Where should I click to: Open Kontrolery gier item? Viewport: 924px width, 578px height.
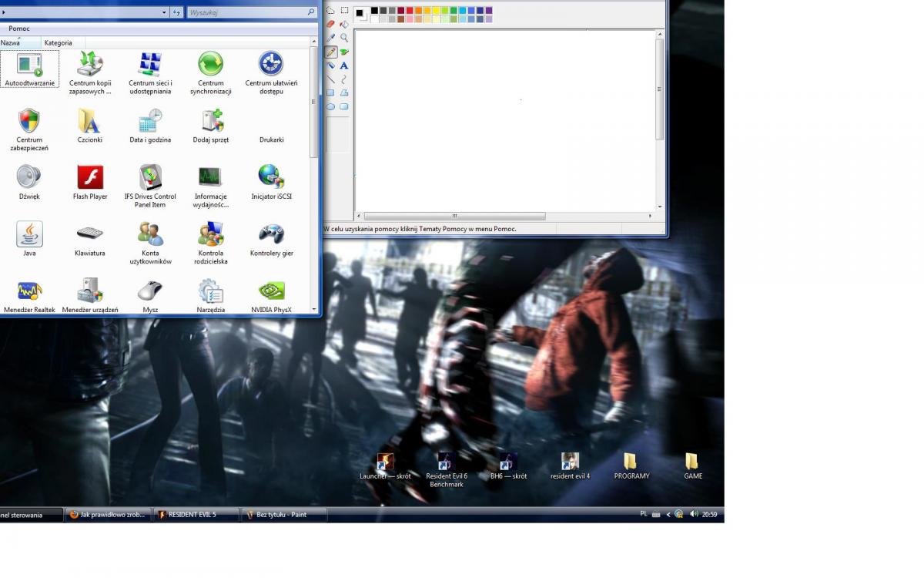pyautogui.click(x=271, y=239)
